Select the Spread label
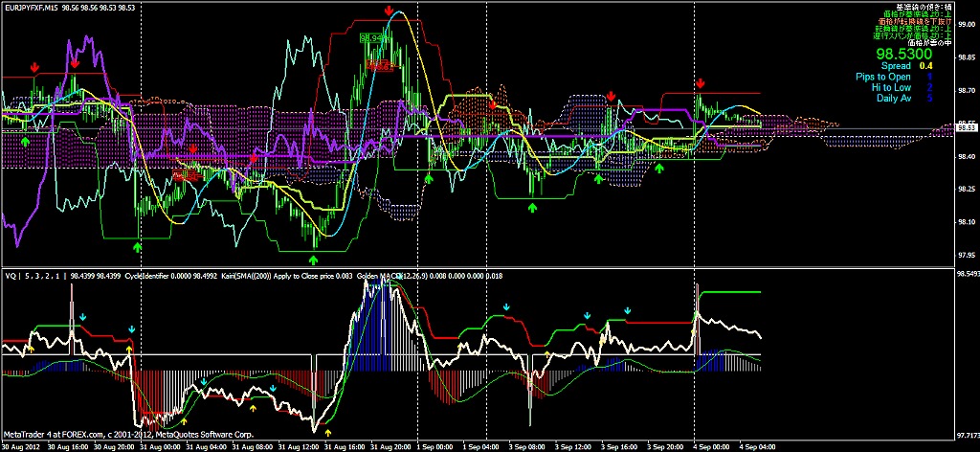 [896, 66]
